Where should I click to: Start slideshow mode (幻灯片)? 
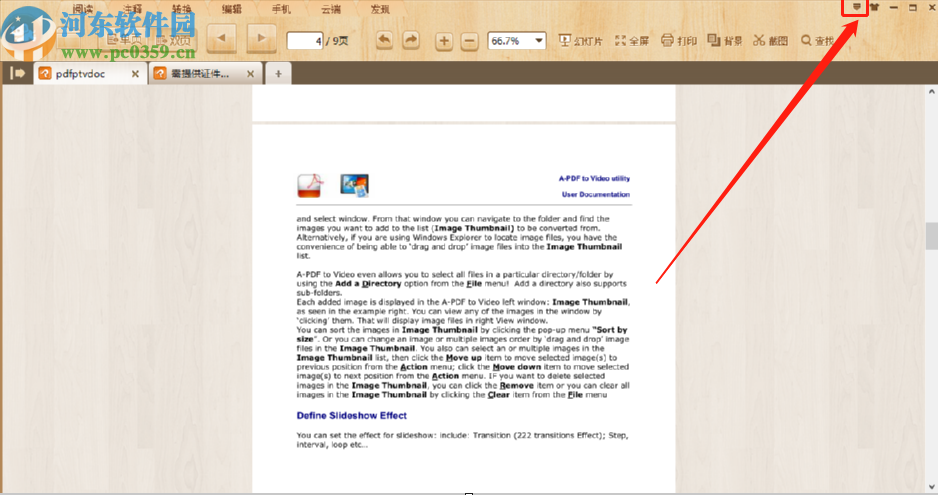581,41
